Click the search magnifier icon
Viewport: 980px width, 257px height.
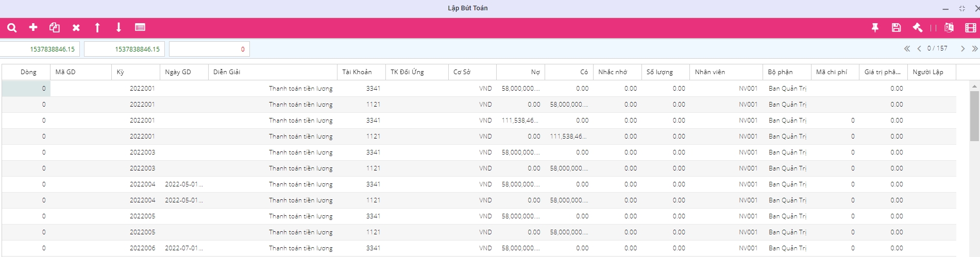pos(12,28)
